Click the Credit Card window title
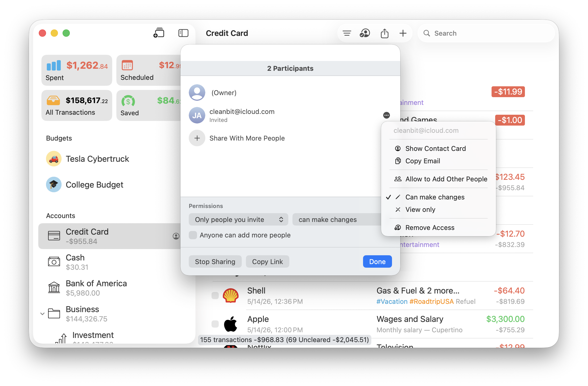Screen dimensions: 588x386 point(227,33)
